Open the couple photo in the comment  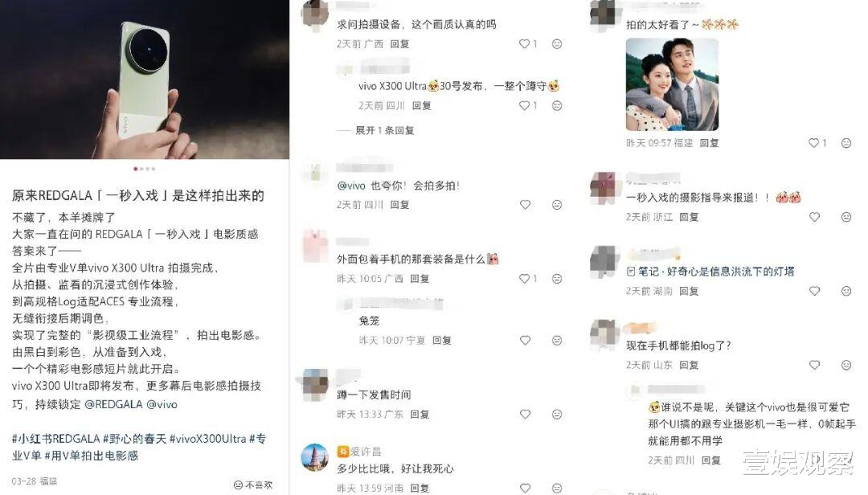672,84
